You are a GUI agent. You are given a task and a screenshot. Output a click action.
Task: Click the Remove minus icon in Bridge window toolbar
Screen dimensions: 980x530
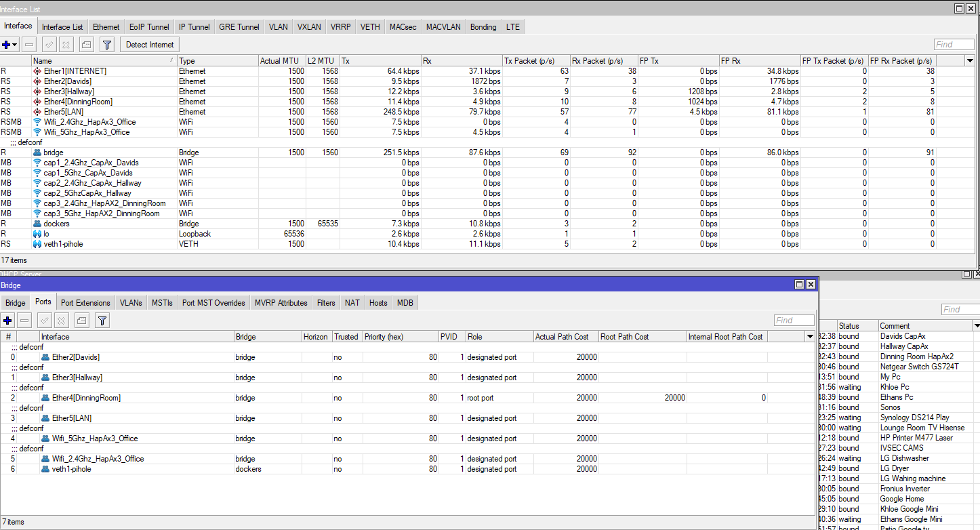tap(24, 321)
